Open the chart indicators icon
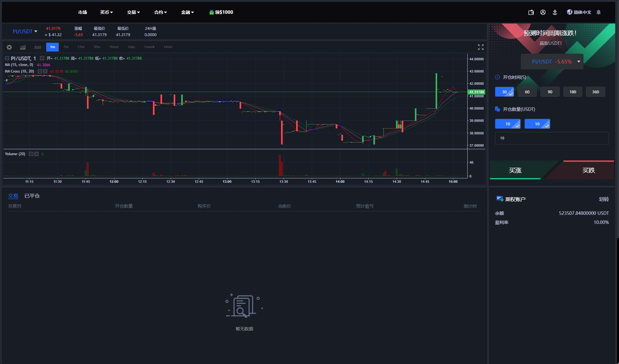 23,47
